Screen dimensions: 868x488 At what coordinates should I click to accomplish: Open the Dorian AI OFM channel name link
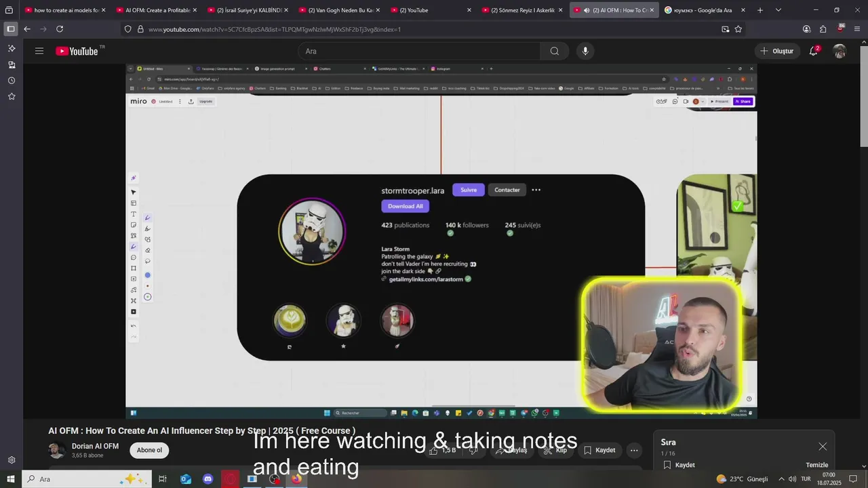[x=95, y=446]
